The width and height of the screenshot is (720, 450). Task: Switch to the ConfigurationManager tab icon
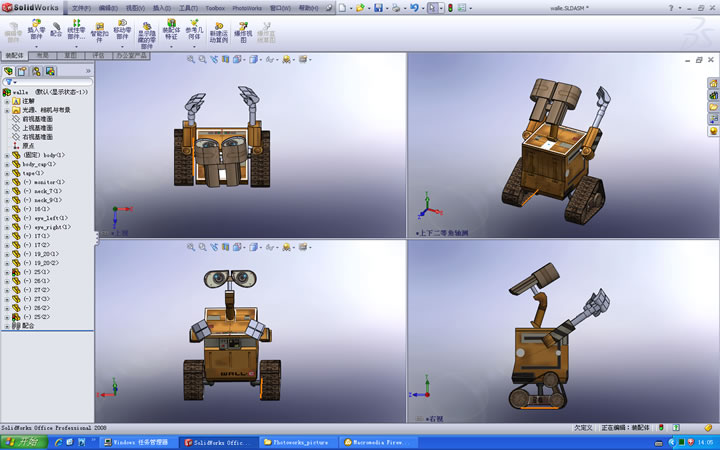point(36,71)
